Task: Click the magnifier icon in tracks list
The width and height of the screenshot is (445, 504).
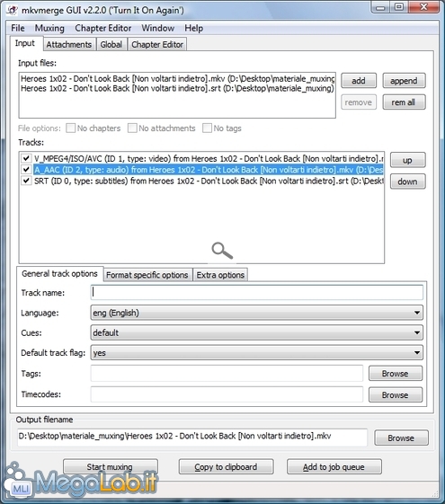Action: click(222, 251)
